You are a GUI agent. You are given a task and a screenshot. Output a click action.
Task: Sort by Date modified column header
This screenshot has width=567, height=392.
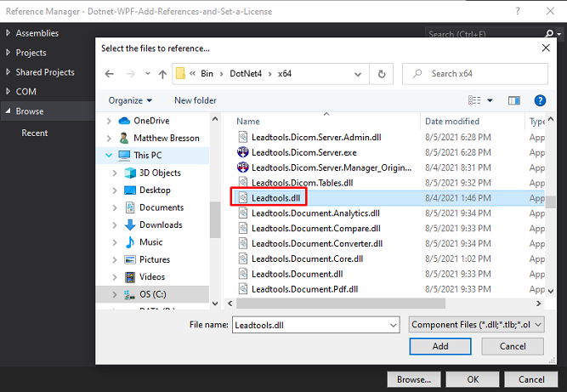click(452, 122)
